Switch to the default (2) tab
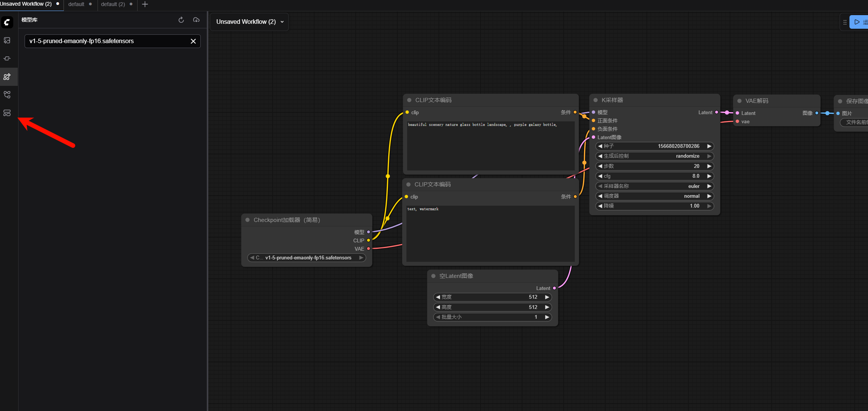 113,4
